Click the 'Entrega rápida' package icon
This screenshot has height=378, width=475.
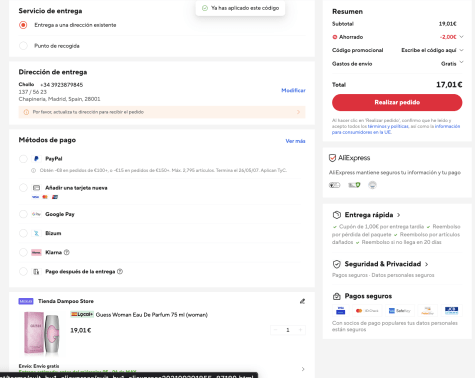[337, 215]
